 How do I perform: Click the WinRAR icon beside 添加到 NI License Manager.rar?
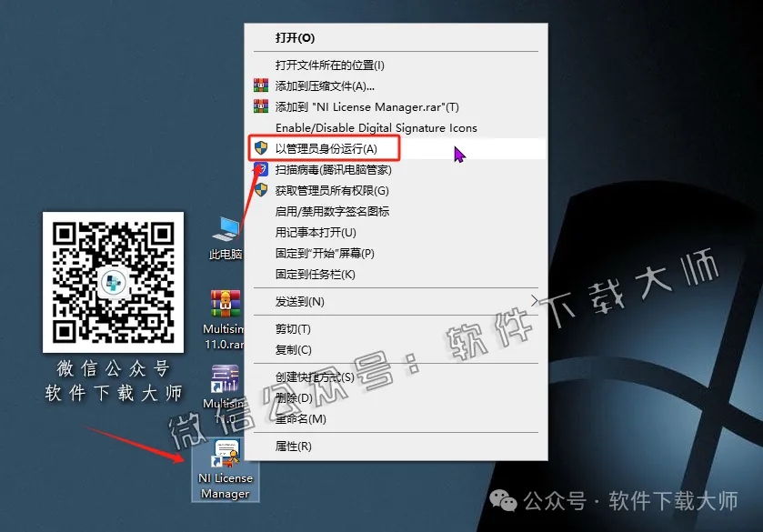point(262,106)
